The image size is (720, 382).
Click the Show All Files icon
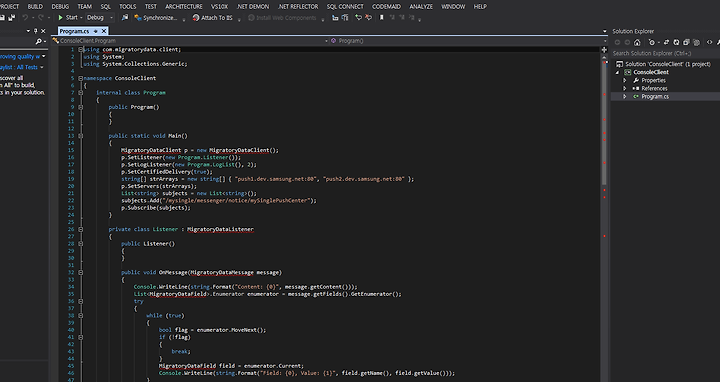tap(696, 42)
